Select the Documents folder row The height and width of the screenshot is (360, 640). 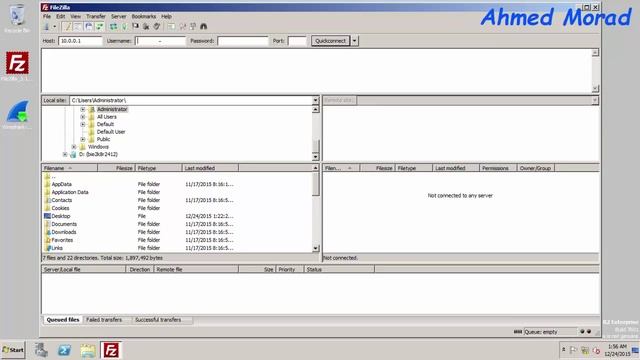coord(177,224)
